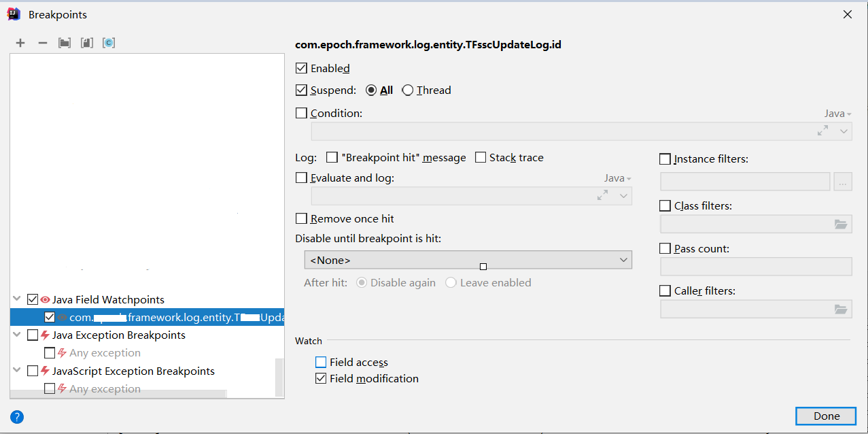868x434 pixels.
Task: Click the Java Exception Breakpoints lightning icon
Action: coord(46,335)
